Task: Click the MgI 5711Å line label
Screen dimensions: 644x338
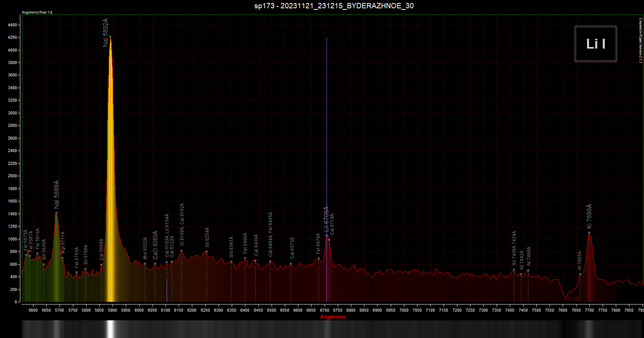Action: pyautogui.click(x=63, y=242)
